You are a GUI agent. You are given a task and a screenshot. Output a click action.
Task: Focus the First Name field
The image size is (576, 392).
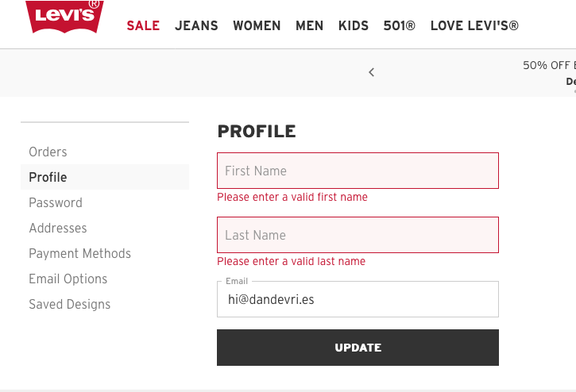[x=358, y=171]
